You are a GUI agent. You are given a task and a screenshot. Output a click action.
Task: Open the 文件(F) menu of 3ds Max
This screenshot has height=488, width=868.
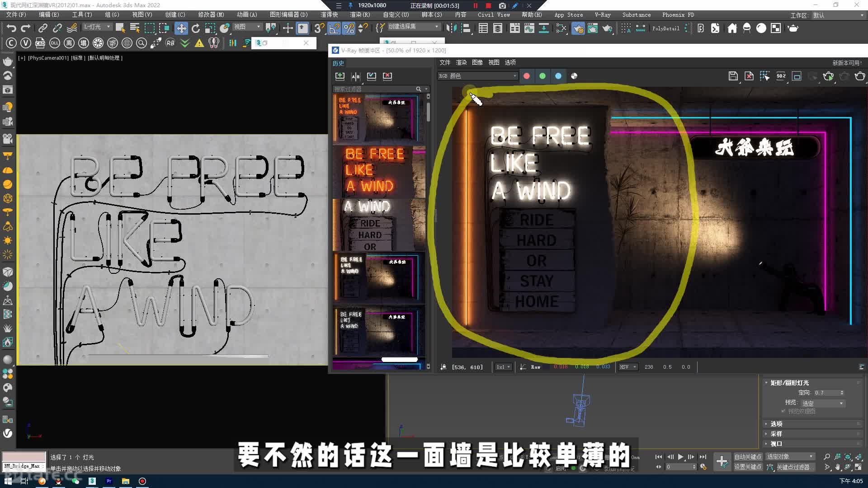tap(16, 14)
